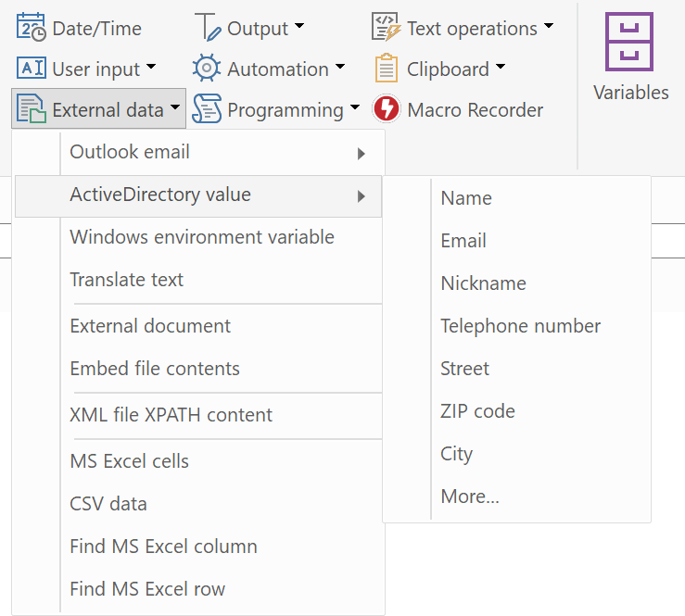
Task: Choose External document menu entry
Action: coord(198,327)
